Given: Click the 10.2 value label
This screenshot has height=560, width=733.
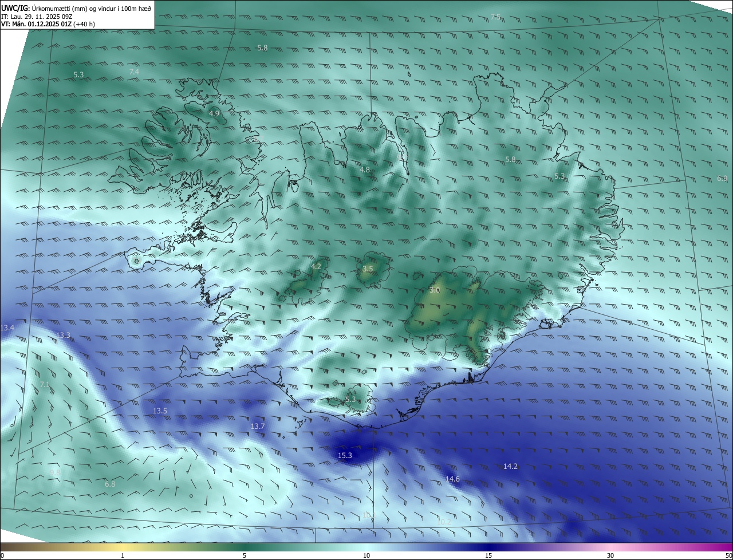Looking at the screenshot, I should coord(444,522).
